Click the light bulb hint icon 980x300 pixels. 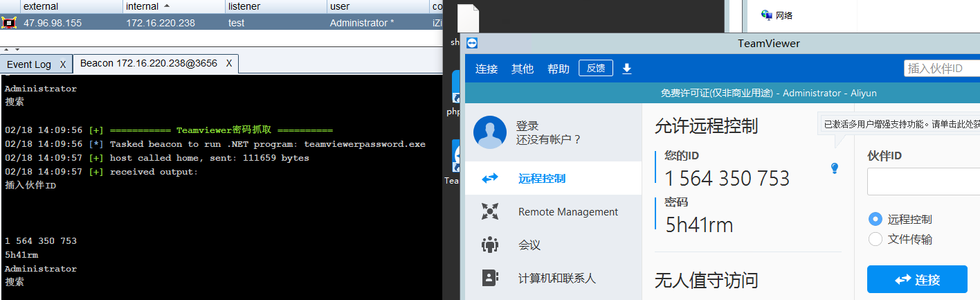(x=835, y=168)
